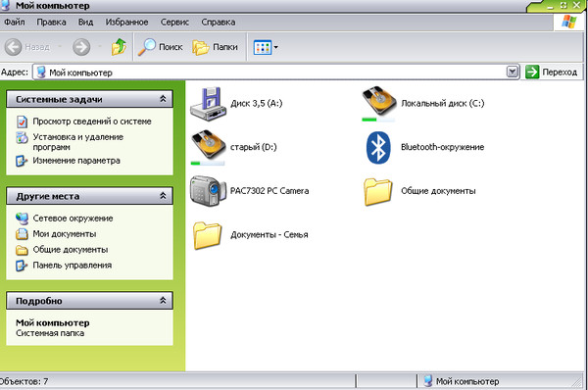588x390 pixels.
Task: Click the Просмотр сведений о системе icon
Action: [x=23, y=122]
